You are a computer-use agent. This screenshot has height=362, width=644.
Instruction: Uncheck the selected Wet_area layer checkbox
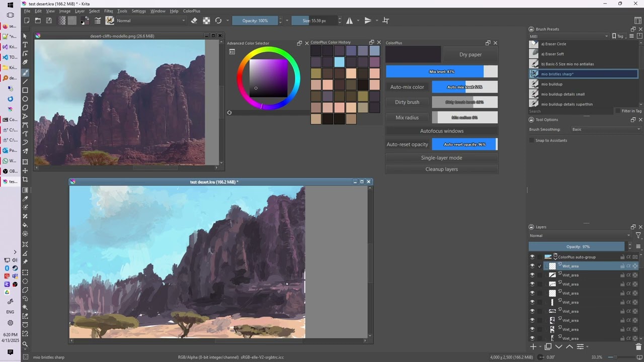coord(540,266)
